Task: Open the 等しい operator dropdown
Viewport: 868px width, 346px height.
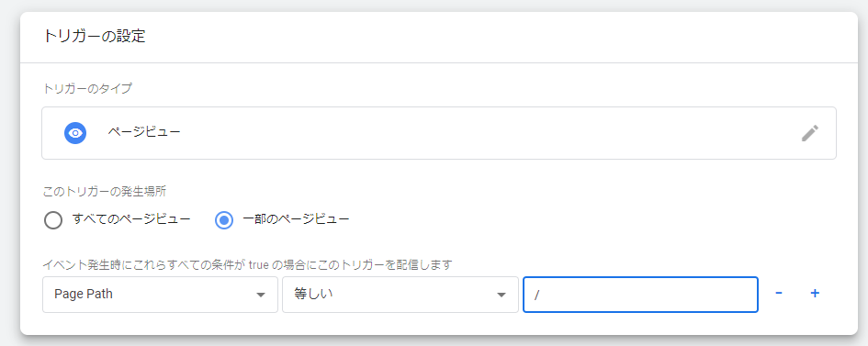Action: click(400, 295)
